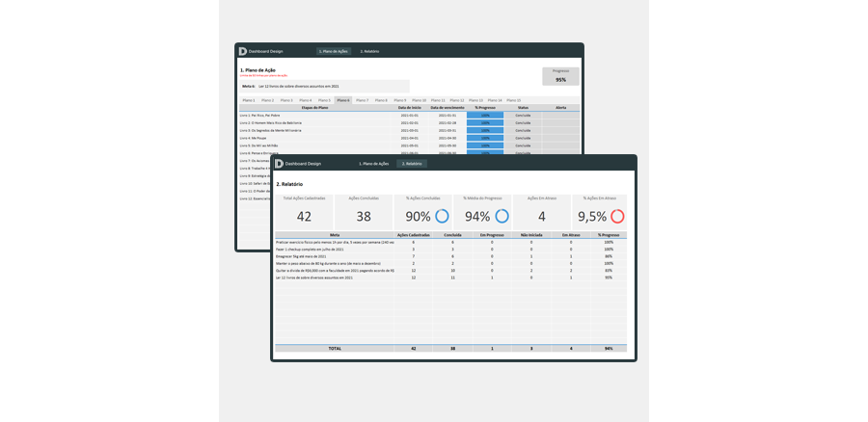Click the Dashboard Design logo in back window
The width and height of the screenshot is (868, 422).
coord(243,51)
